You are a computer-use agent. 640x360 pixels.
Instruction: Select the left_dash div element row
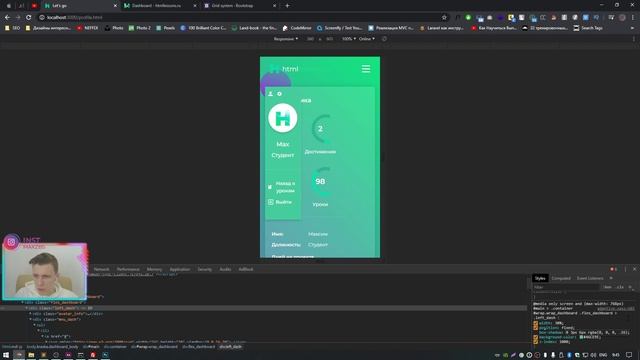coord(263,308)
